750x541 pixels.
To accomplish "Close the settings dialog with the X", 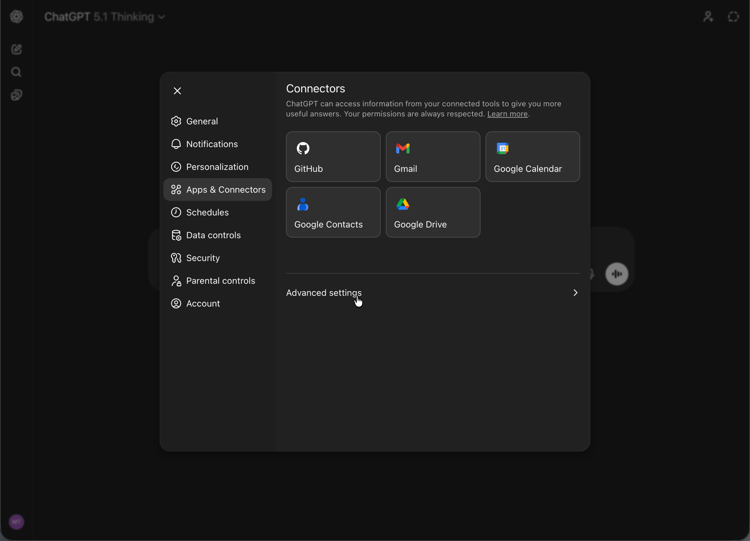I will pos(177,91).
